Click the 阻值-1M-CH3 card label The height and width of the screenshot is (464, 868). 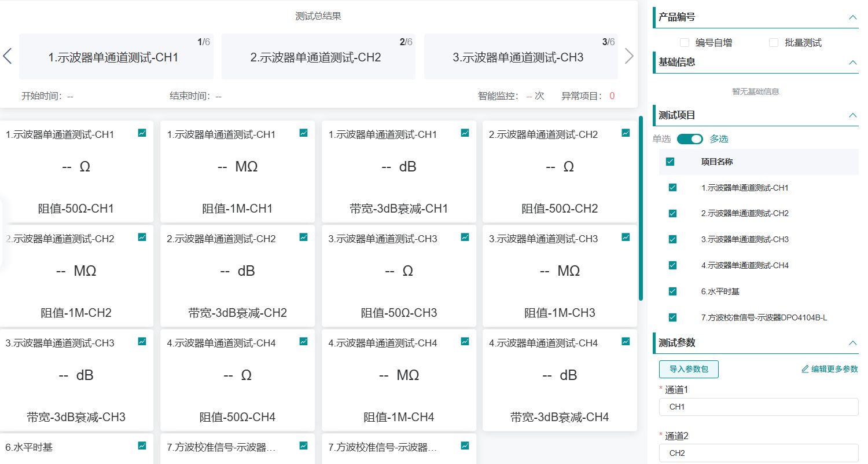(560, 313)
